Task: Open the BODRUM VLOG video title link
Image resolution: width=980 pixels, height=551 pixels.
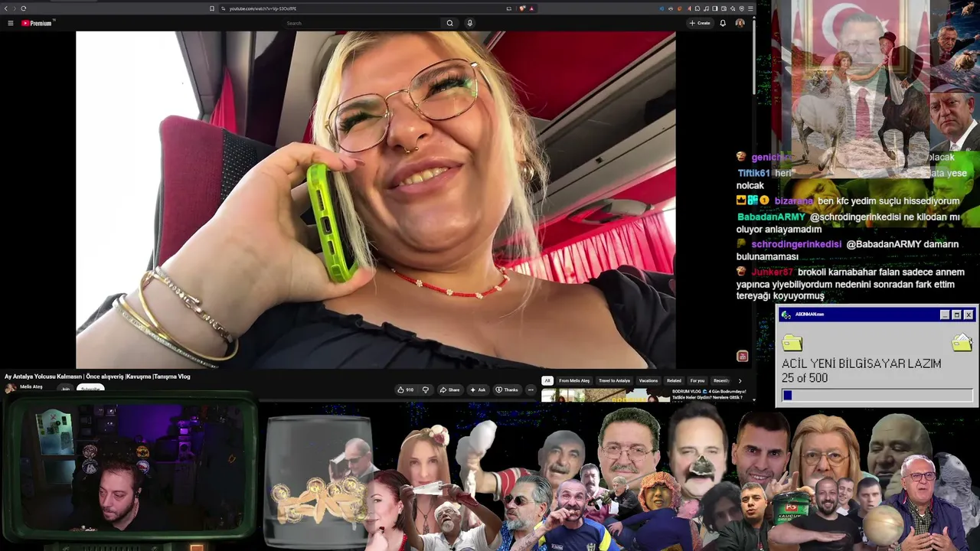Action: (x=709, y=394)
